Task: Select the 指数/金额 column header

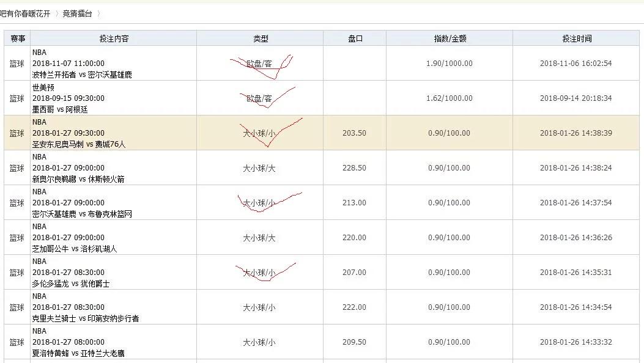Action: coord(450,38)
